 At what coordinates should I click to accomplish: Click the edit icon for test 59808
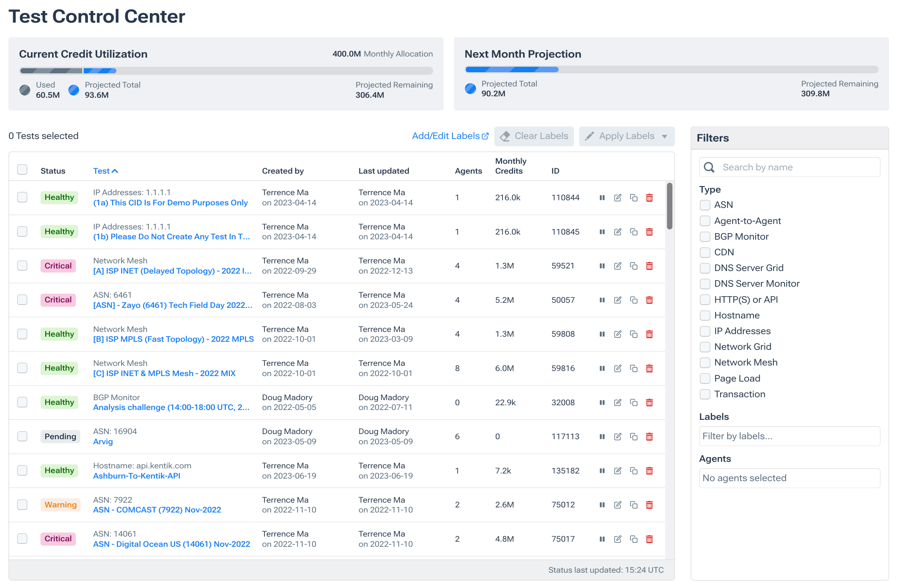(x=617, y=333)
